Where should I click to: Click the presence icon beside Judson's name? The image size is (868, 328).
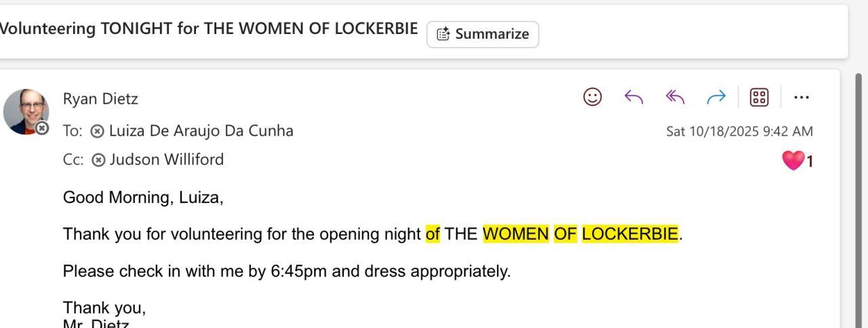(98, 160)
